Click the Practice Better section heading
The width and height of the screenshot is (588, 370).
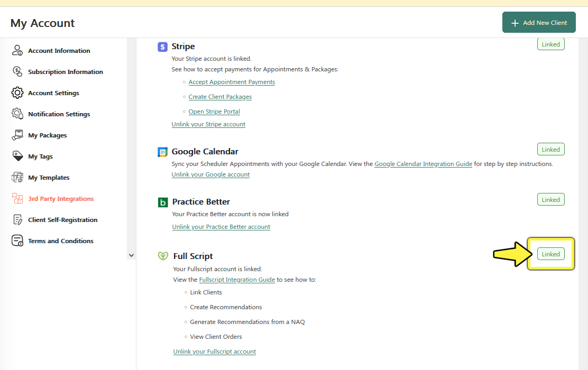click(x=201, y=202)
